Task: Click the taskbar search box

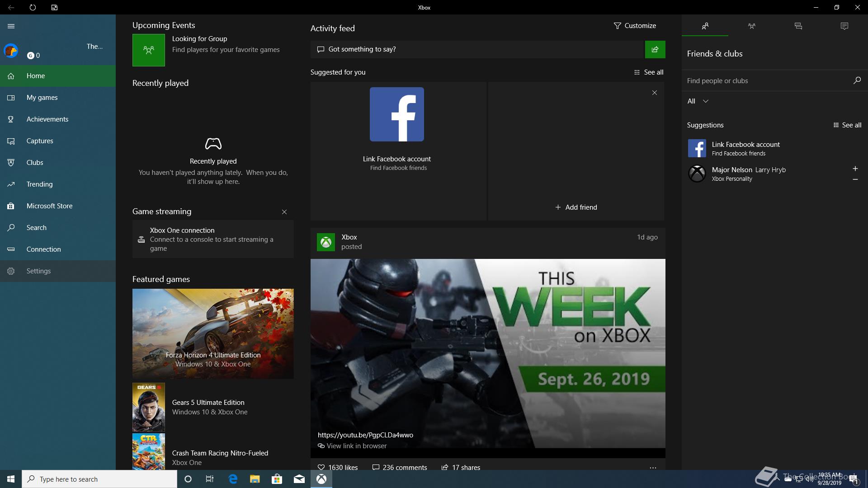Action: (x=99, y=479)
